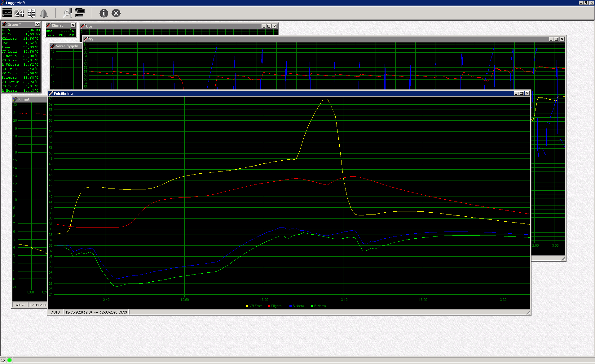The height and width of the screenshot is (364, 595).
Task: Click the Grupp window title thermometer icon
Action: click(x=4, y=24)
